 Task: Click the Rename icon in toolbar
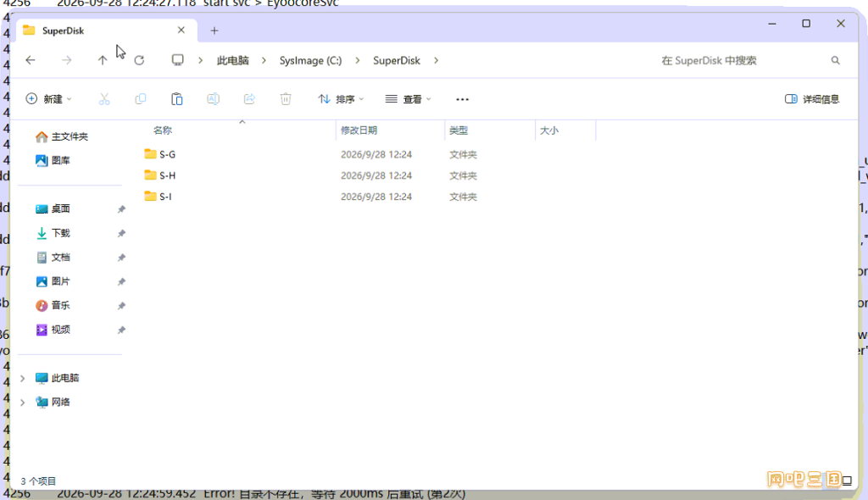coord(213,99)
